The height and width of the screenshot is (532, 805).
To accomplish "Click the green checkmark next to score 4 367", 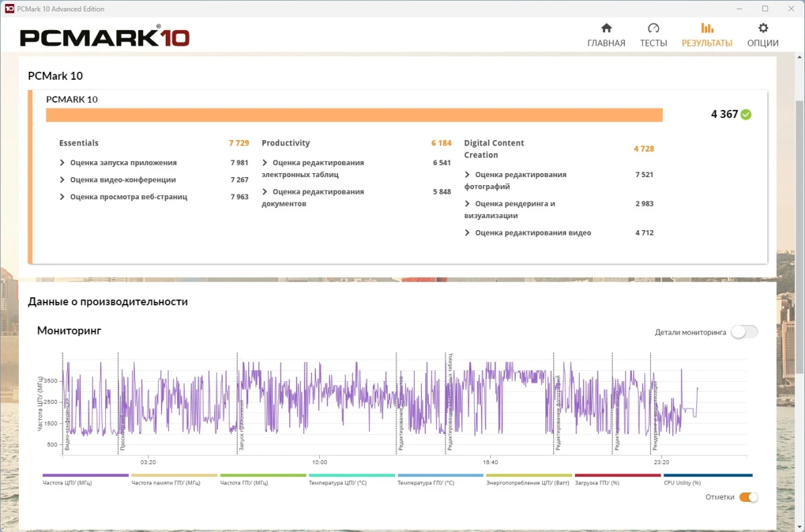I will tap(746, 115).
